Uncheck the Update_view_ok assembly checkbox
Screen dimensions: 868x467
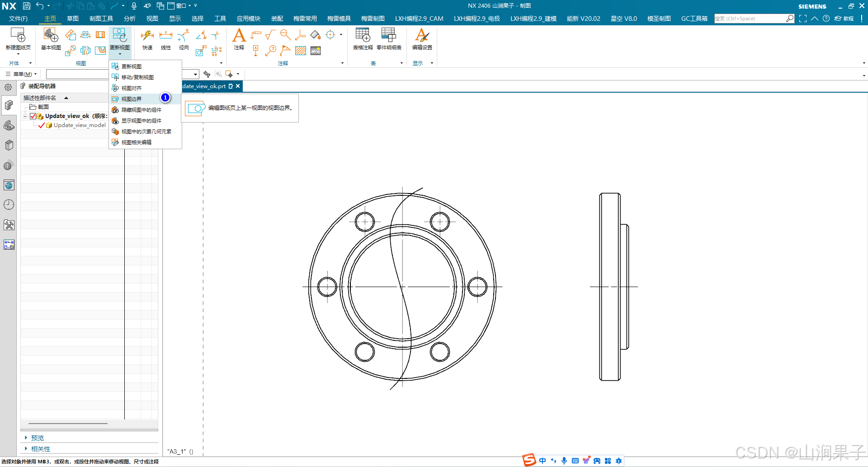click(33, 116)
